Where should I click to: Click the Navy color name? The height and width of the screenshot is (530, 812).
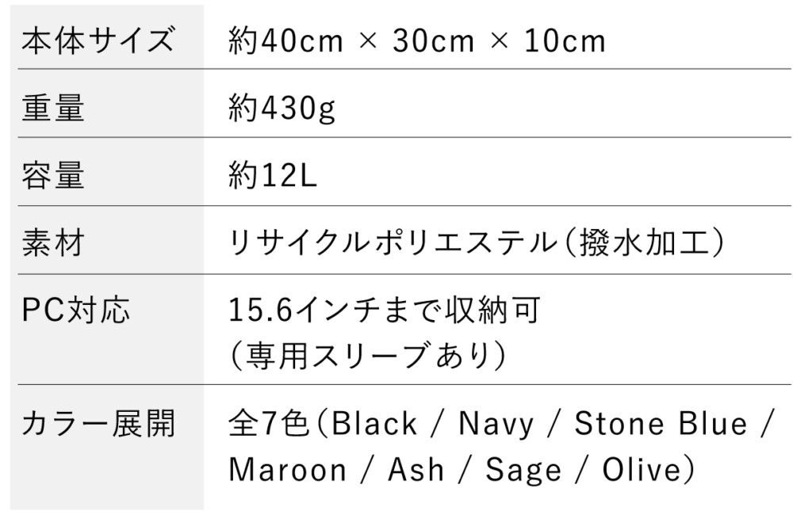coord(496,425)
